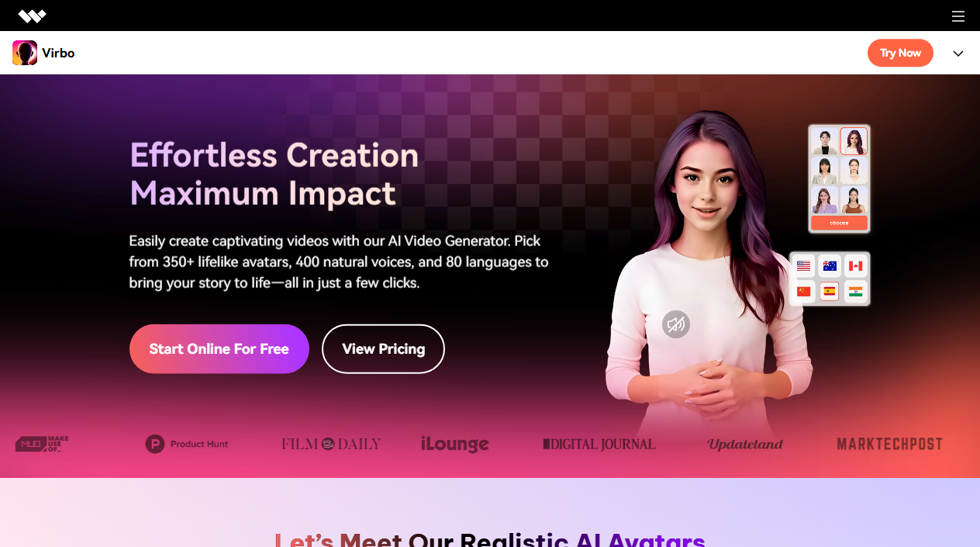Select the United States flag icon
The image size is (980, 547).
[804, 266]
